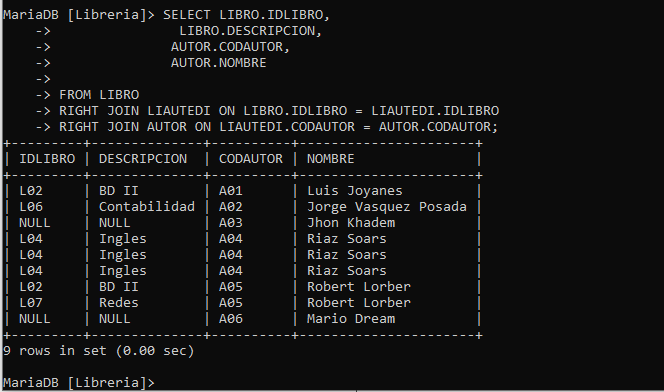Click the AUTOR.NOMBRE text in the query
Viewport: 664px width, 392px height.
click(x=219, y=63)
